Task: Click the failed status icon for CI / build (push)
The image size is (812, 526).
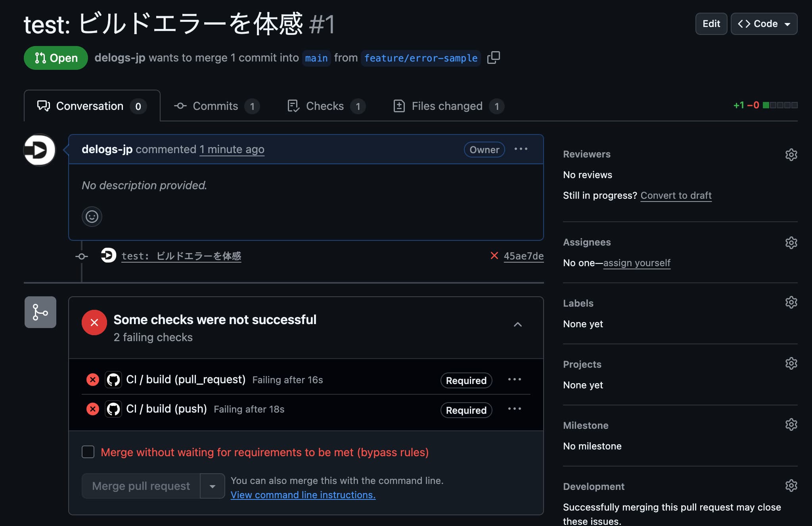Action: 93,409
